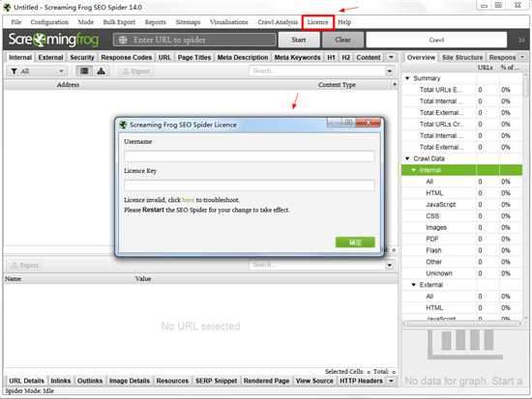The height and width of the screenshot is (399, 532).
Task: Switch to tree view icon
Action: pyautogui.click(x=101, y=71)
